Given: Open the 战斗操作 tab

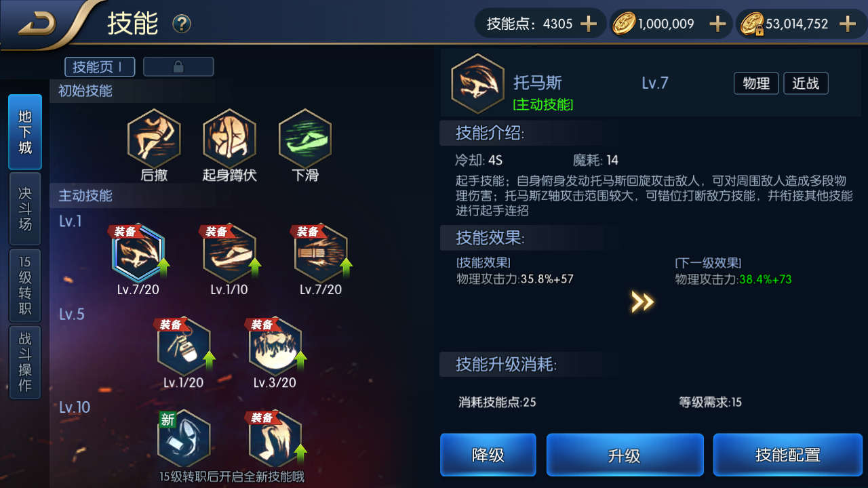Looking at the screenshot, I should tap(25, 363).
